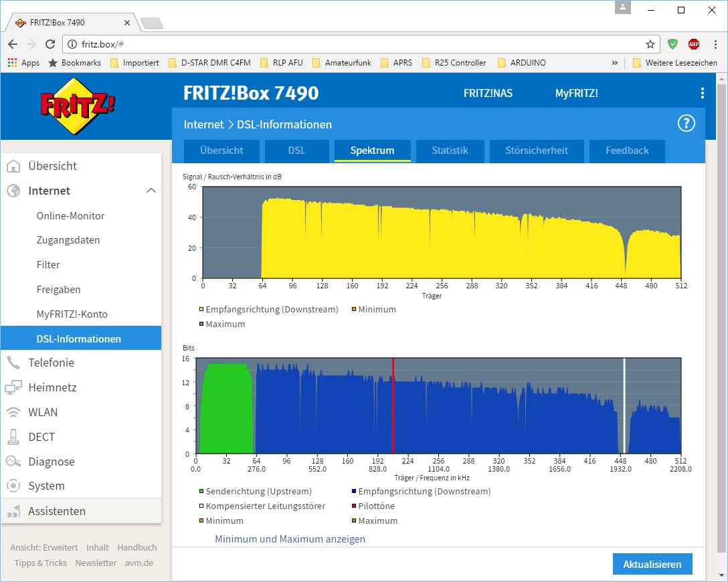The width and height of the screenshot is (728, 582).
Task: Switch to the Statistik tab
Action: [450, 151]
